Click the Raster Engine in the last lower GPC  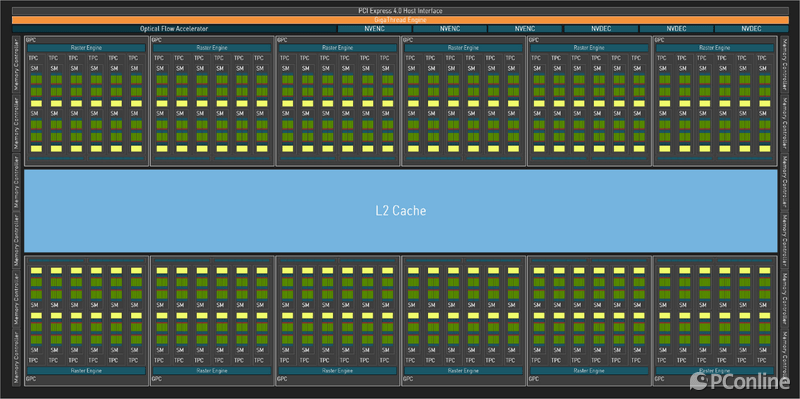715,371
